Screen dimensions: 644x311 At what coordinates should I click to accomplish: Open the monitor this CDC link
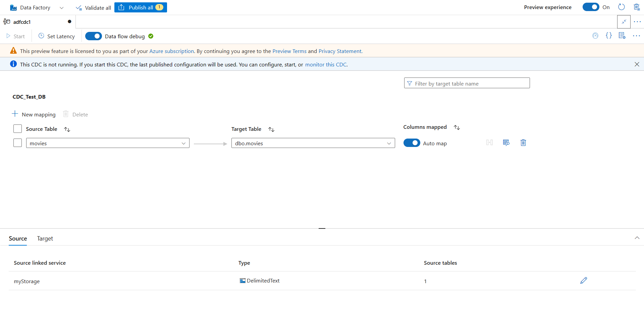coord(326,64)
